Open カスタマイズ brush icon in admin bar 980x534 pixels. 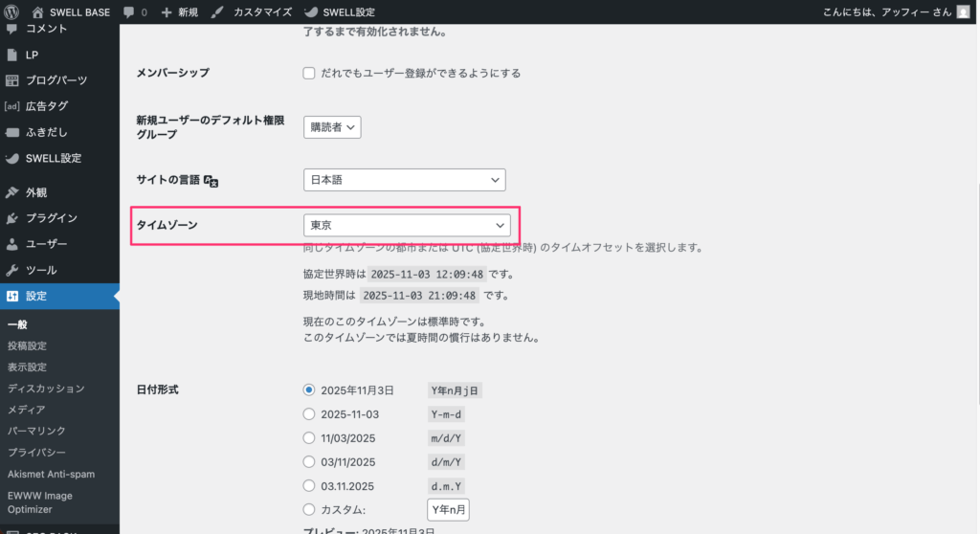pyautogui.click(x=217, y=12)
